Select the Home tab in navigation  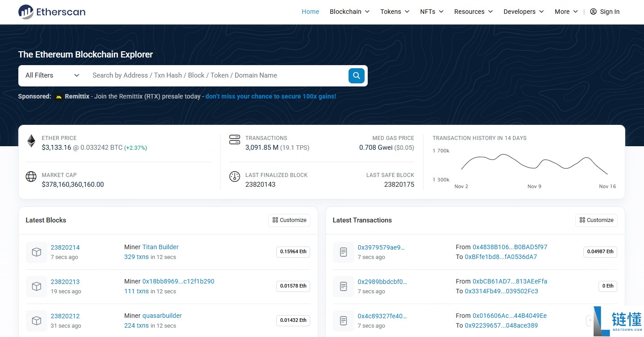[x=310, y=12]
